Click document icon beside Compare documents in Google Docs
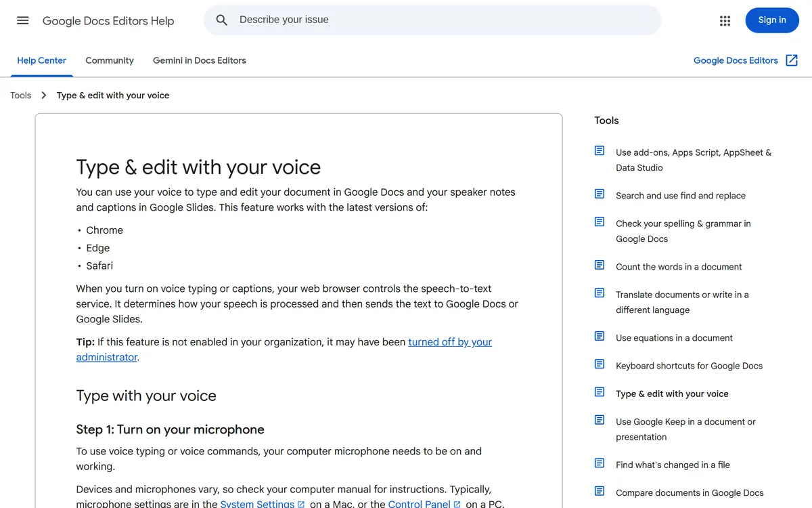Viewport: 812px width, 508px height. pyautogui.click(x=600, y=490)
